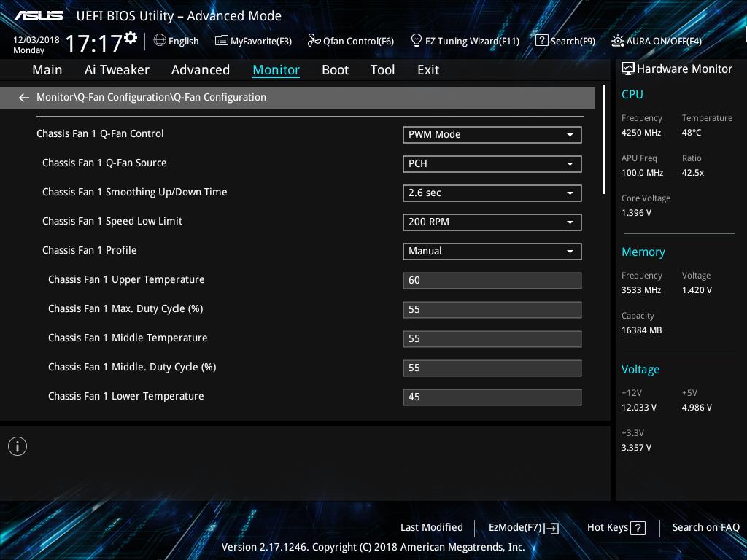Click Voltage heading in Hardware Monitor
This screenshot has width=747, height=560.
pos(640,370)
